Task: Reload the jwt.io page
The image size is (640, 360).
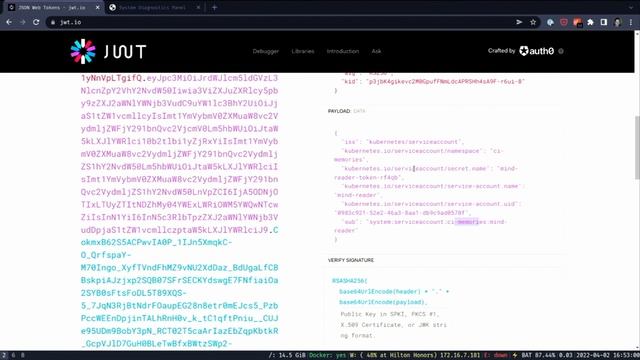Action: tap(36, 22)
